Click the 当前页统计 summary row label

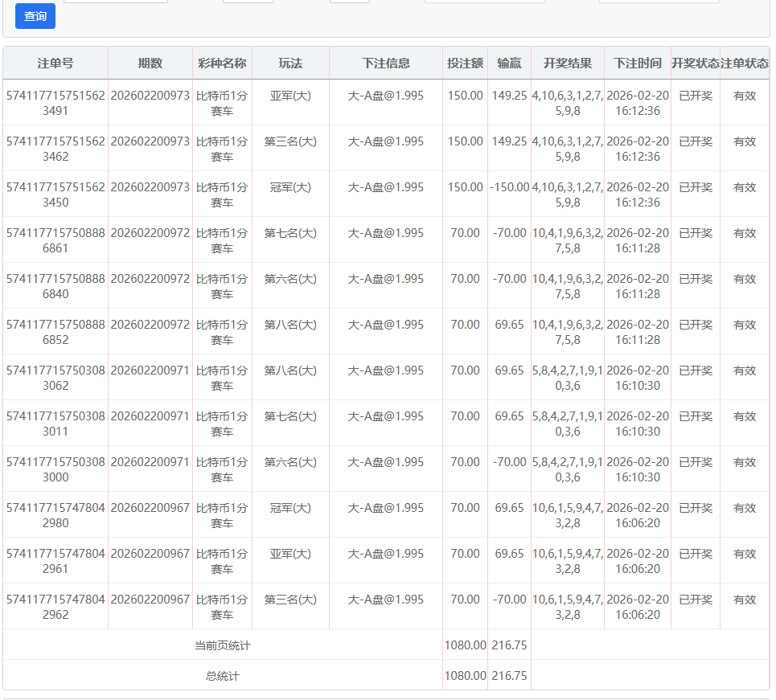[x=223, y=645]
